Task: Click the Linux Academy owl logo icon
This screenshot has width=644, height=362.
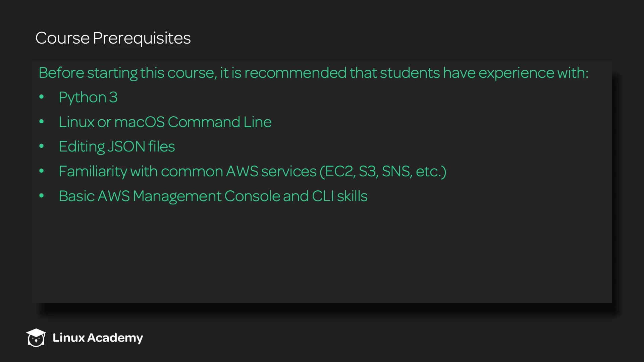Action: click(x=36, y=338)
